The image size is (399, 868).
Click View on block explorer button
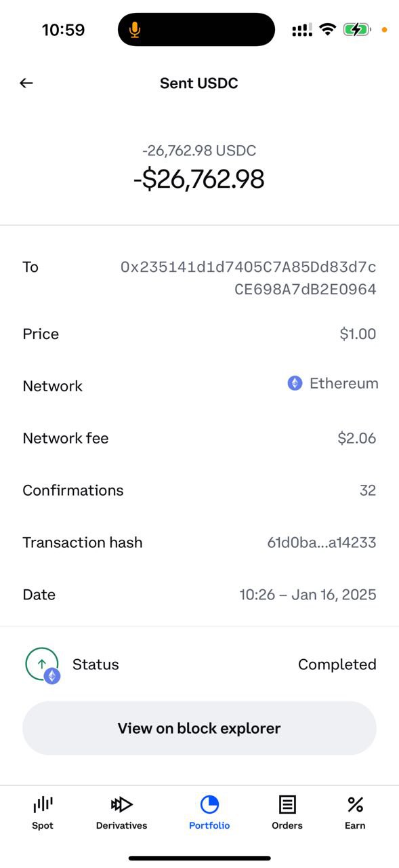click(x=199, y=728)
